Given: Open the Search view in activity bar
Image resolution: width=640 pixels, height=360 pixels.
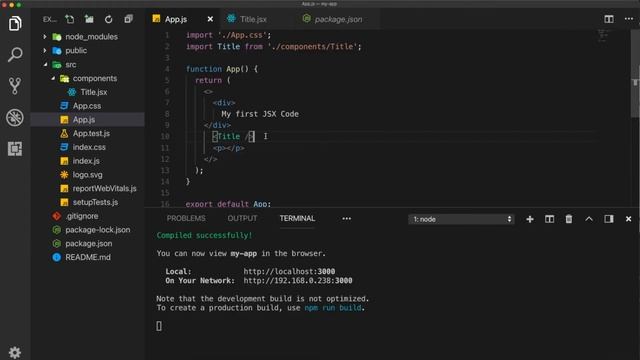Looking at the screenshot, I should 15,55.
